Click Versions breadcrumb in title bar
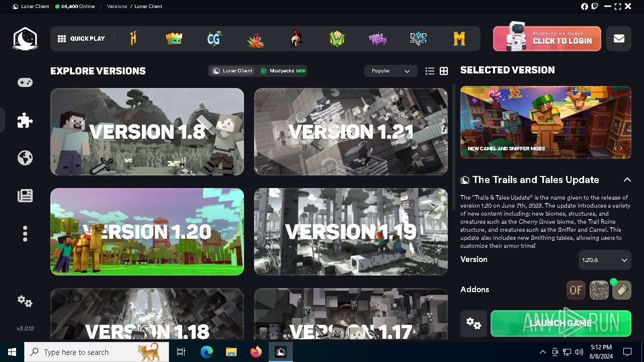Viewport: 644px width, 362px height. 117,7
